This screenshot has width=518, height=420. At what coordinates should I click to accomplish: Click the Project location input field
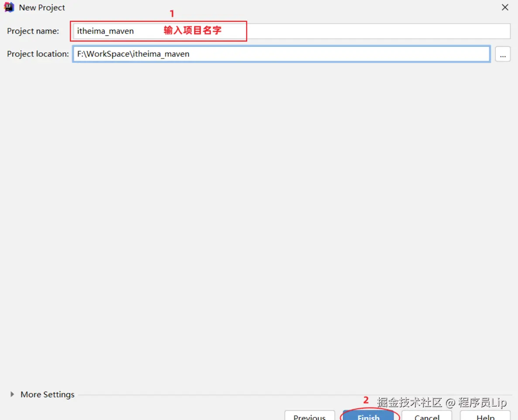281,54
